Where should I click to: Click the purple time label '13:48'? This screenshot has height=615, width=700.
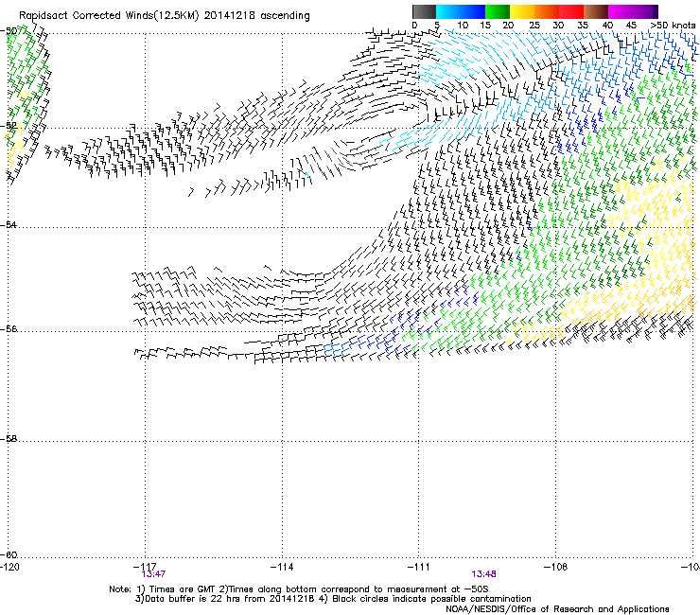tap(483, 574)
